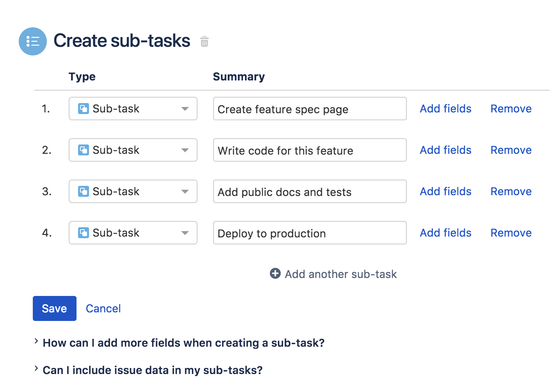
Task: Click Add fields for 'Deploy to production'
Action: coord(445,233)
